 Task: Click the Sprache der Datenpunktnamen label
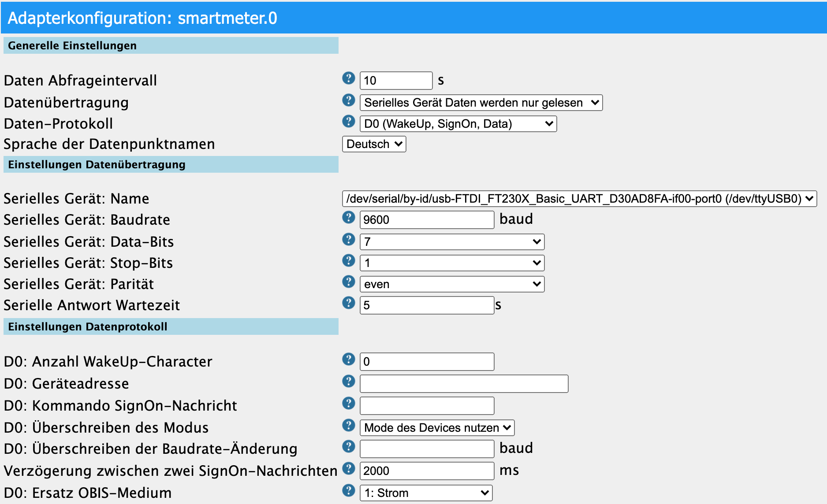pyautogui.click(x=109, y=144)
